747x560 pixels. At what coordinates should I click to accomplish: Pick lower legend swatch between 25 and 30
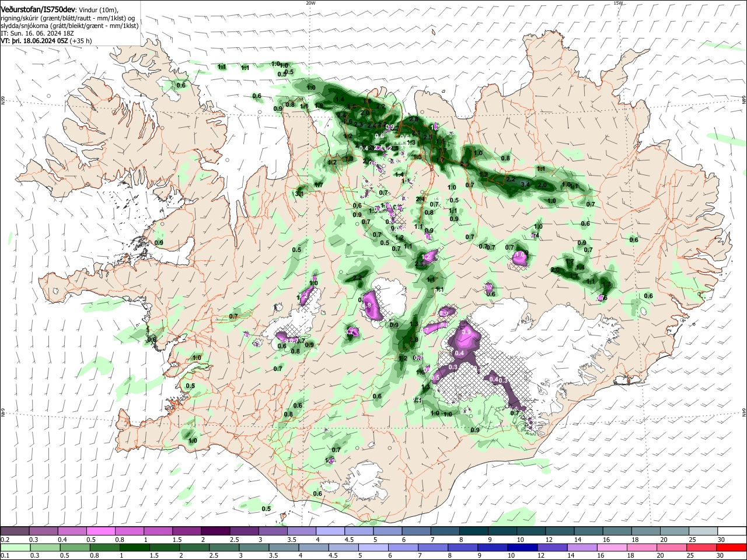pyautogui.click(x=701, y=547)
